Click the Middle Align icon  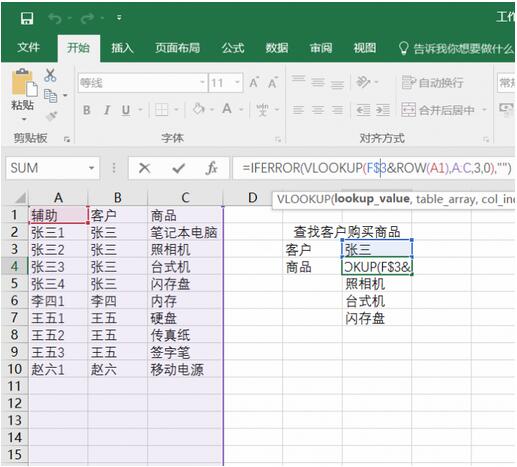point(318,82)
